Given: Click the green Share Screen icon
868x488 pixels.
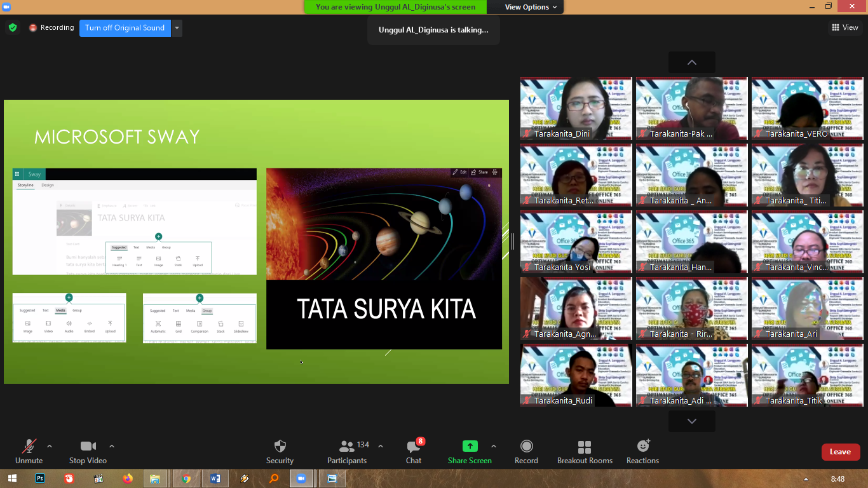Looking at the screenshot, I should (x=470, y=446).
